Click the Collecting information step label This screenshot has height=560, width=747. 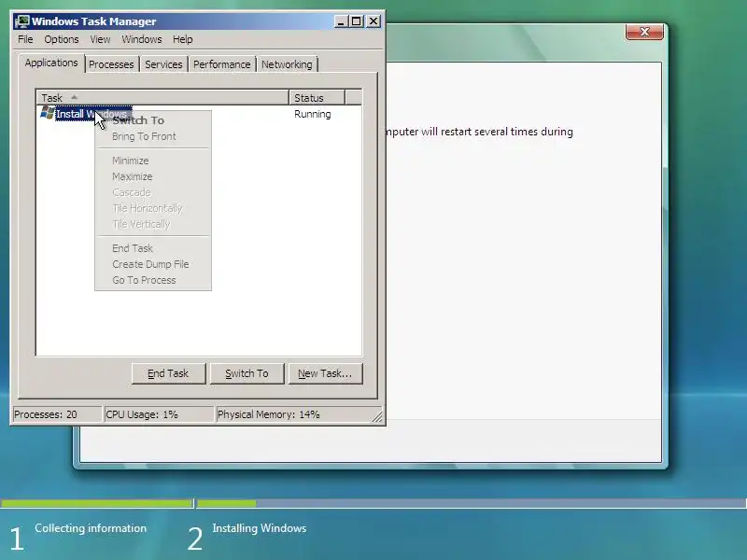tap(91, 528)
